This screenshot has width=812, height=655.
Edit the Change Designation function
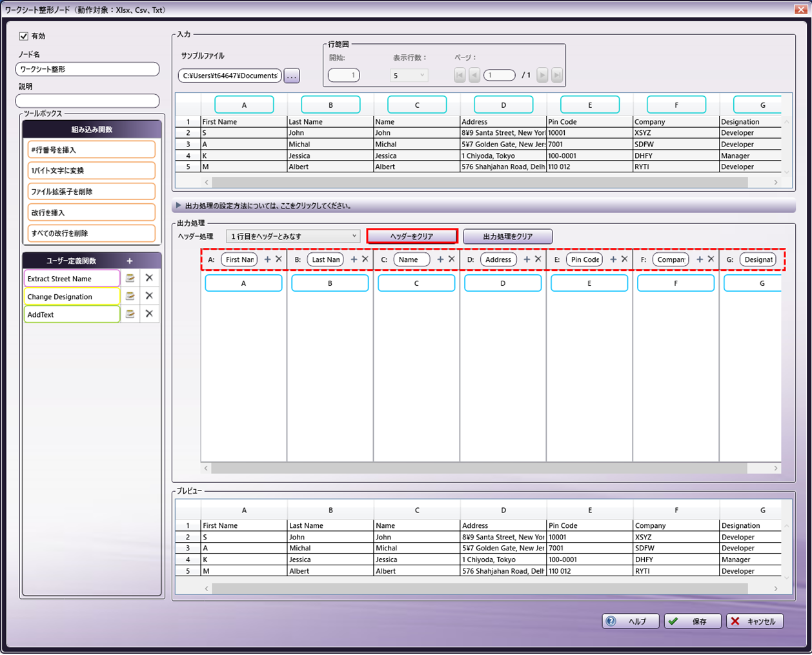(x=130, y=296)
